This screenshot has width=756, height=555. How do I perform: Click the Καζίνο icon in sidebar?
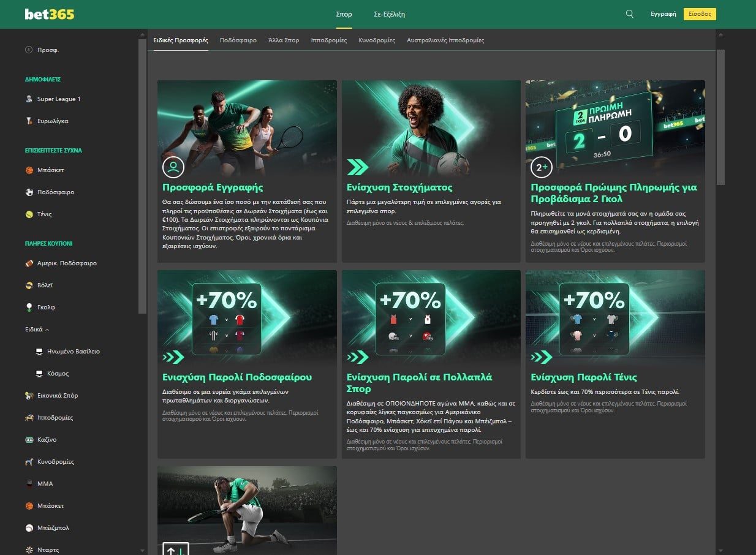(29, 440)
